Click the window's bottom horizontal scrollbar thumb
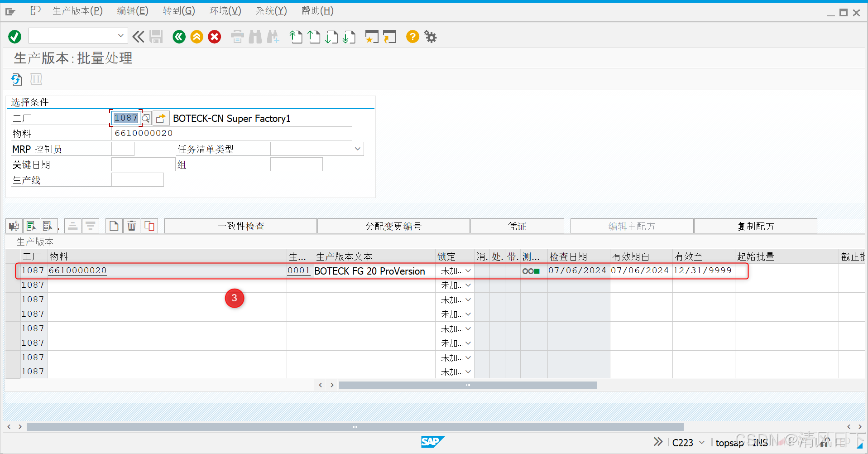The width and height of the screenshot is (868, 454). click(x=355, y=427)
